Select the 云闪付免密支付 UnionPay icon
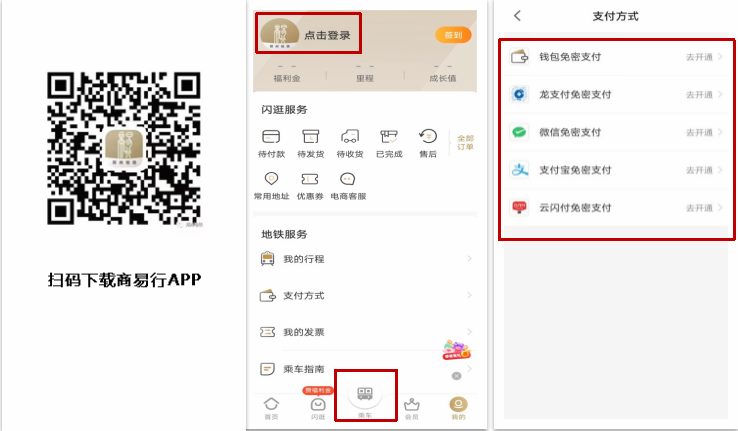738x431 pixels. point(520,208)
